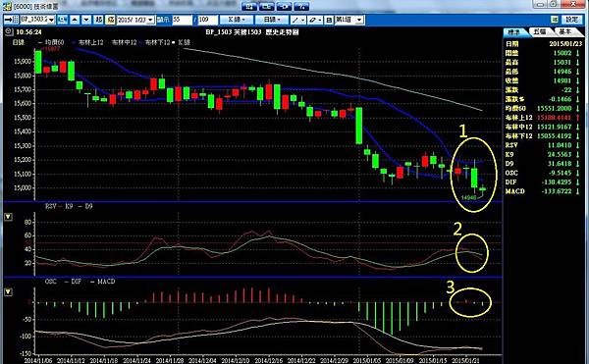This screenshot has width=589, height=364.
Task: Click the OSC value -9.5145
Action: point(561,173)
